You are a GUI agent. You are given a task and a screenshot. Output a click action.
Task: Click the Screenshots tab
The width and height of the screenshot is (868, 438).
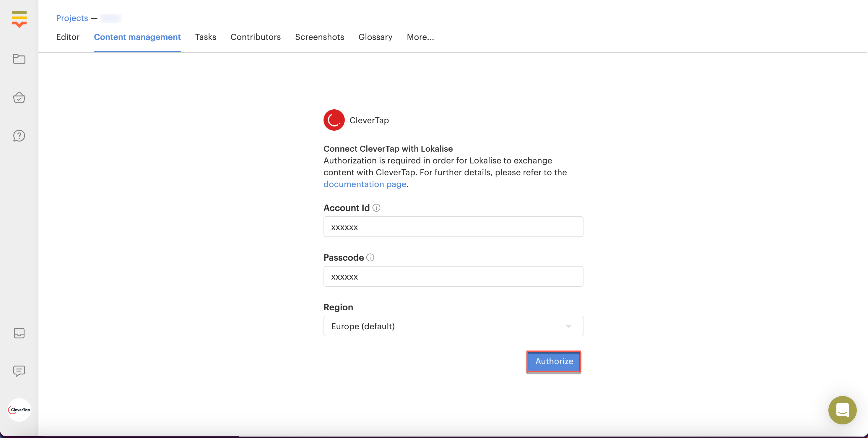(320, 37)
